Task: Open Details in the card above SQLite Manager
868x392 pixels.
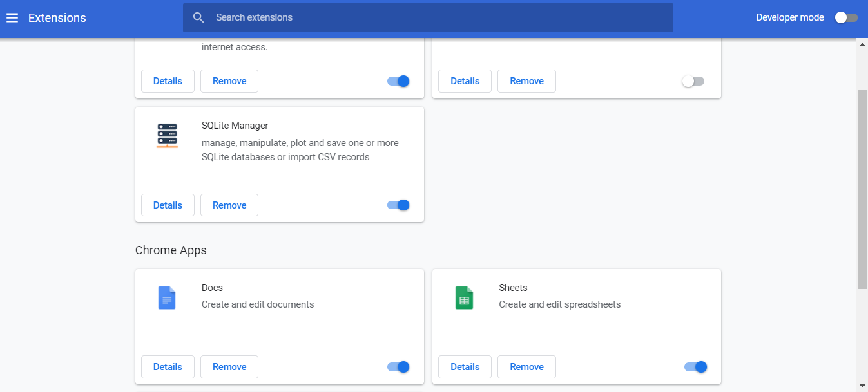Action: click(x=168, y=81)
